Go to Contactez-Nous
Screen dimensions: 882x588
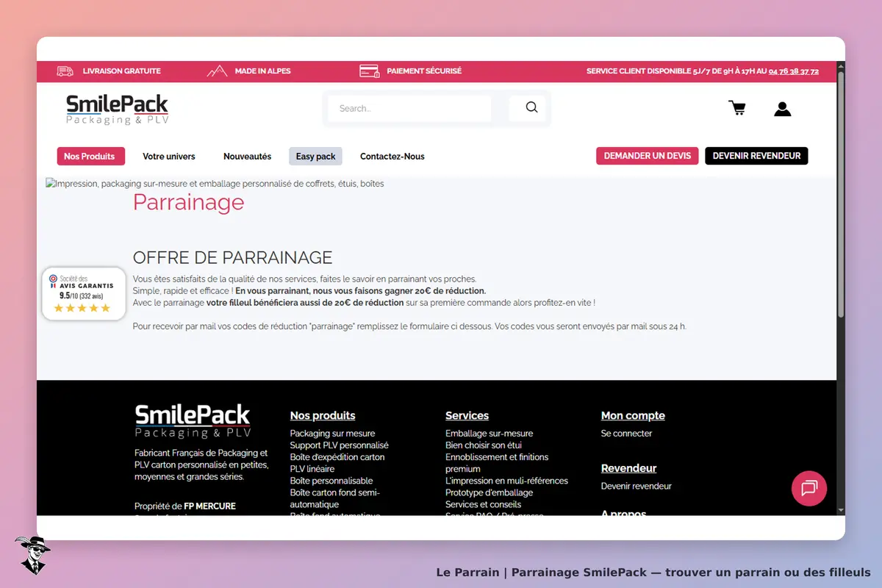[x=392, y=157]
